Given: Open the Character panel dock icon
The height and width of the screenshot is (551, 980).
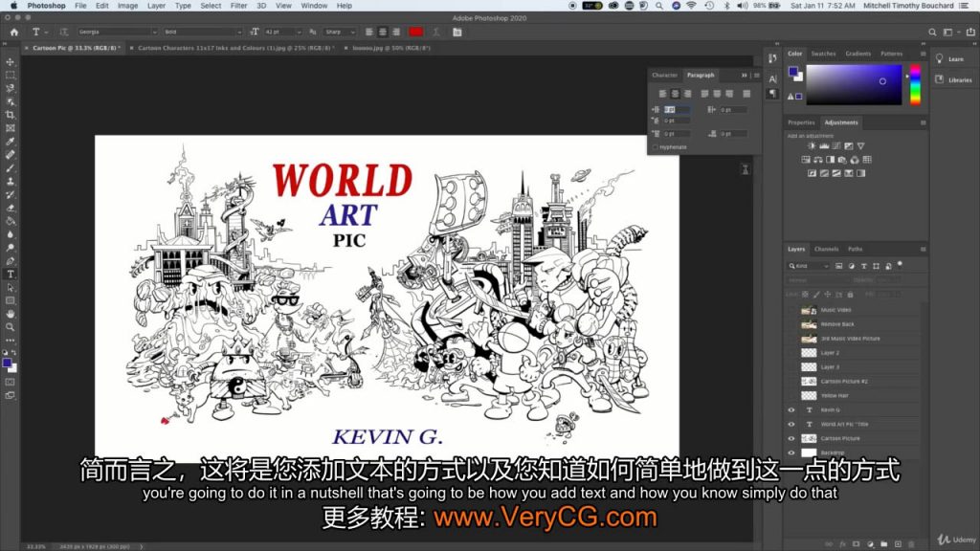Looking at the screenshot, I should [x=772, y=78].
